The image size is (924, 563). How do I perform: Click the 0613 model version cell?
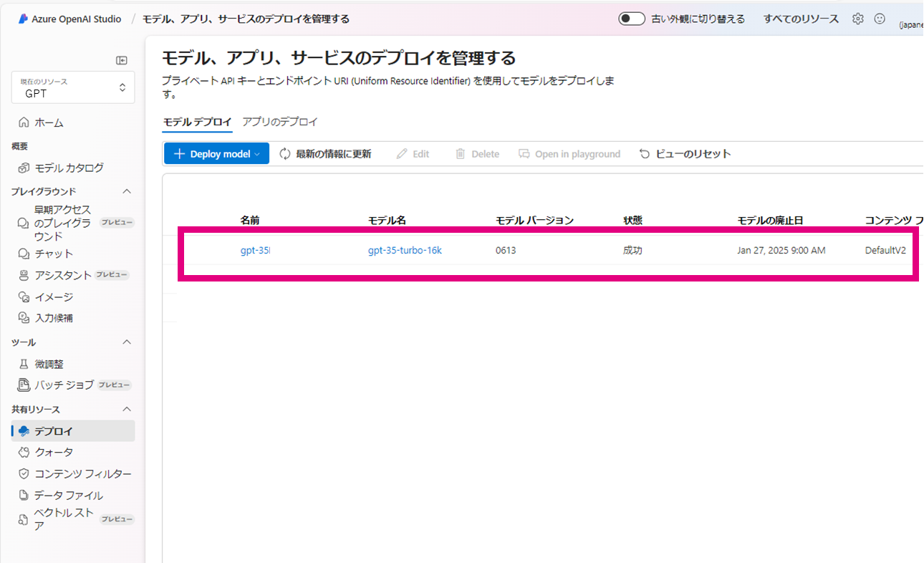(x=506, y=251)
